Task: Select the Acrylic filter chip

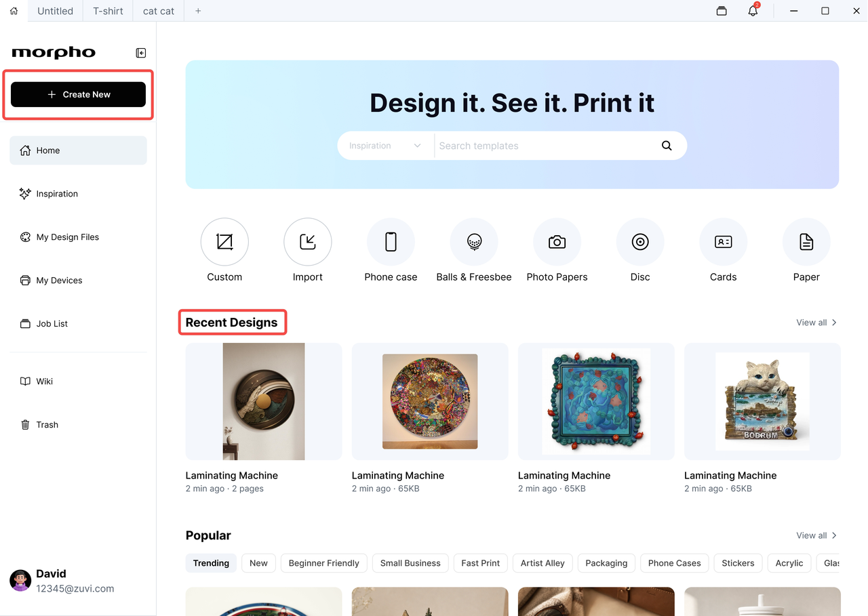Action: pos(789,563)
